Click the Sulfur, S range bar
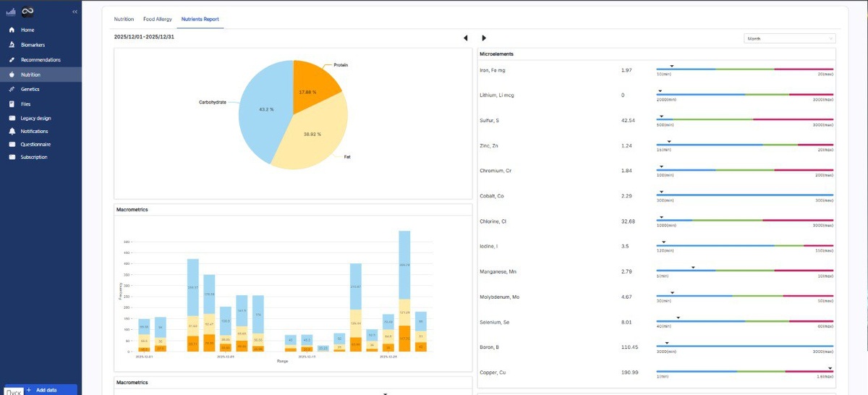This screenshot has width=868, height=395. coord(745,120)
